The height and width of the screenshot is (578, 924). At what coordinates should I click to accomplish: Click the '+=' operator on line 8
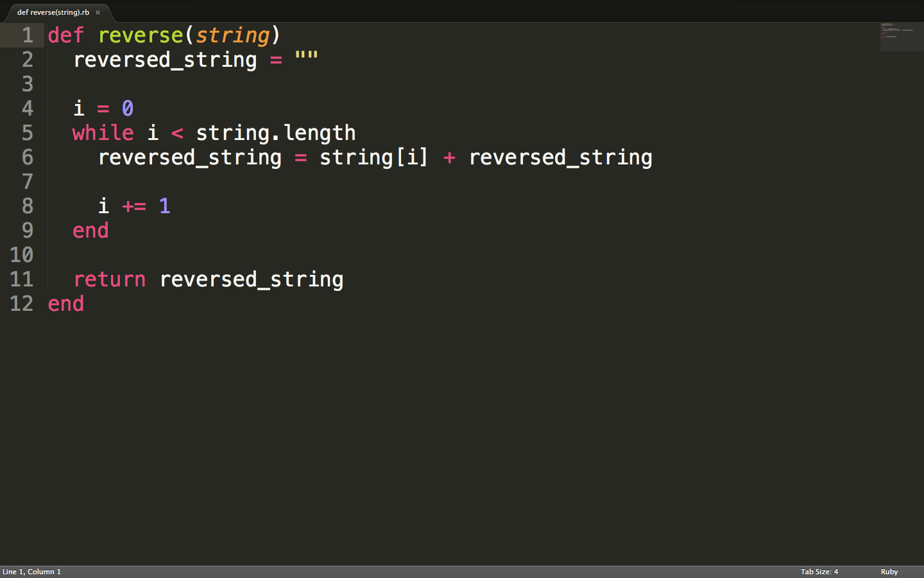pos(134,206)
